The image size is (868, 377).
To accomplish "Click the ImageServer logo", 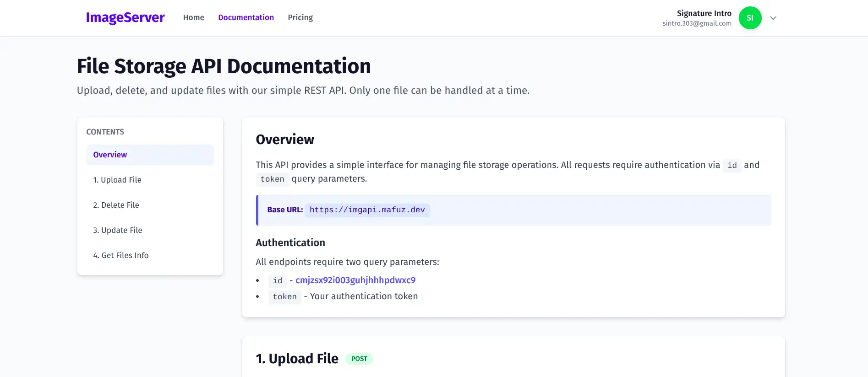I will click(x=125, y=17).
